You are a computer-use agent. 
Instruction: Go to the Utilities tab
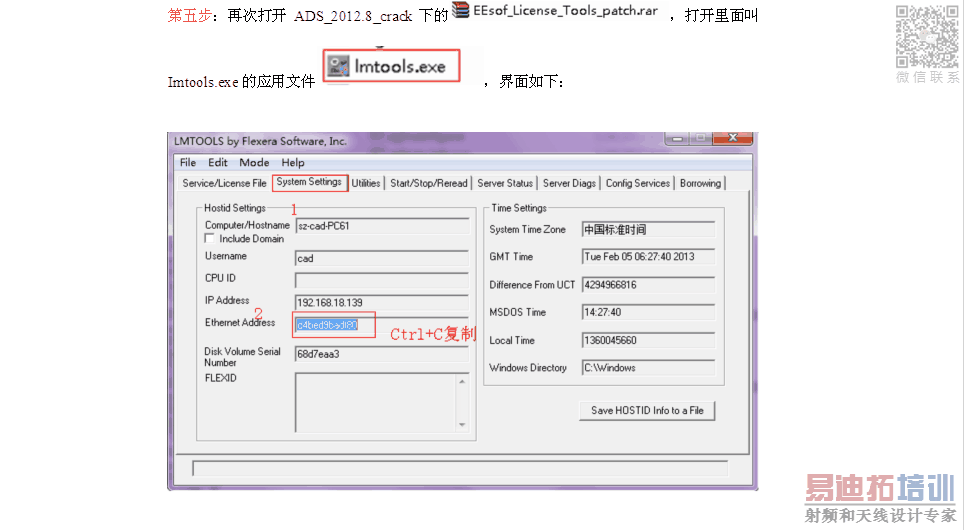(x=366, y=183)
